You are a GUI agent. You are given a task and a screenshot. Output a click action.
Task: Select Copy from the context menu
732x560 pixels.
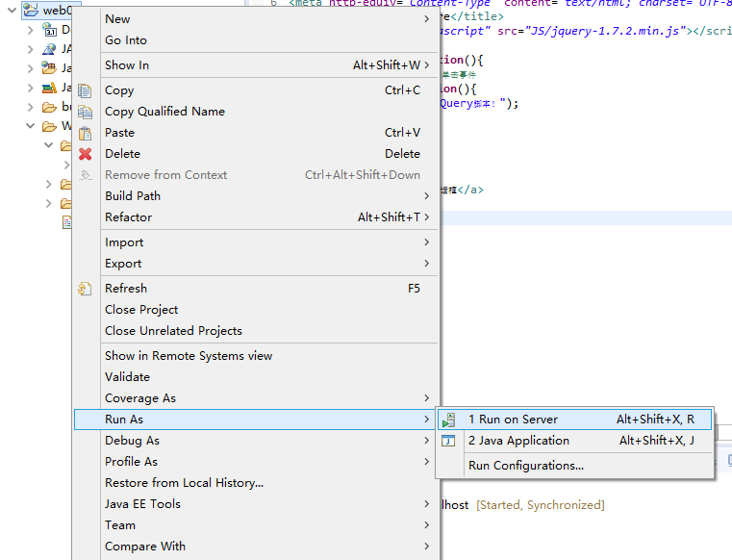256,90
